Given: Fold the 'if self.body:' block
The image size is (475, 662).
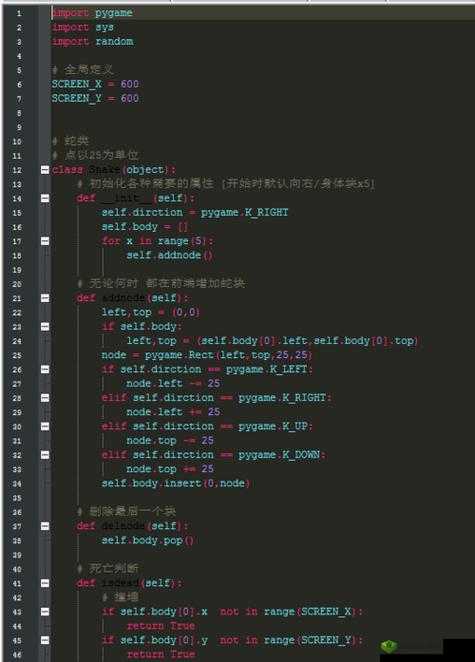Looking at the screenshot, I should (45, 326).
